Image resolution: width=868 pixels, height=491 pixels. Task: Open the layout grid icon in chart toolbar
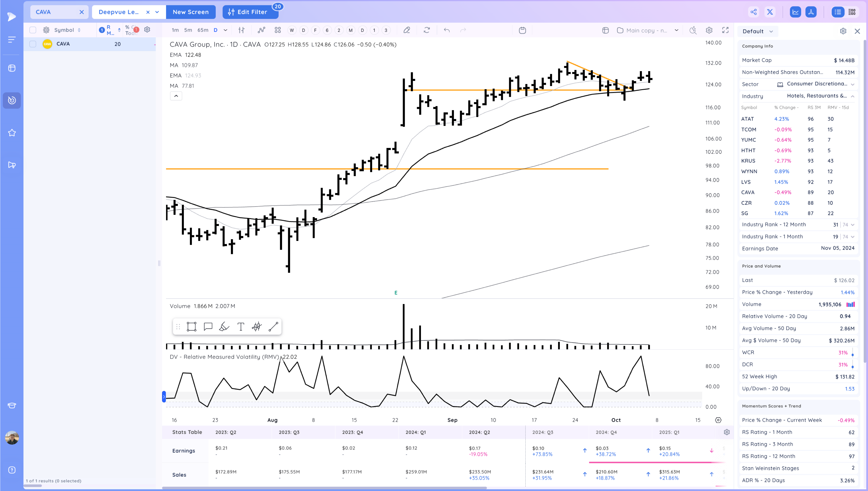[x=277, y=30]
